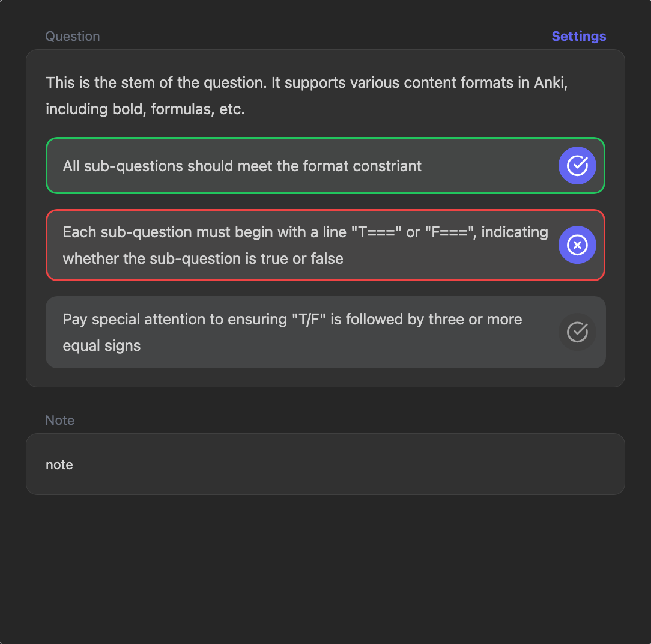Click the word "Anki" in the stem
The height and width of the screenshot is (644, 651).
tap(551, 83)
